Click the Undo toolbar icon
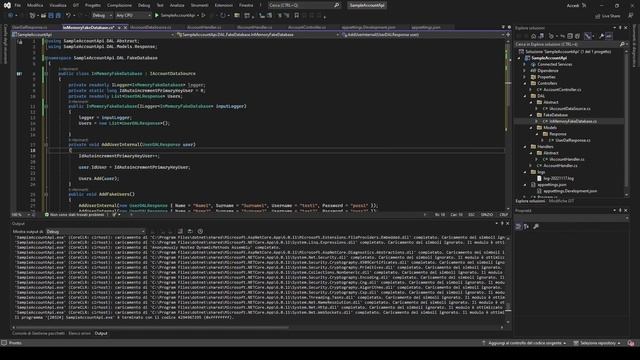The image size is (640, 360). pyautogui.click(x=69, y=16)
